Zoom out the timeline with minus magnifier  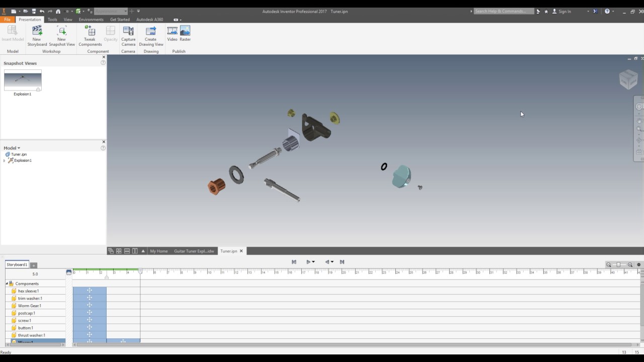coord(609,265)
